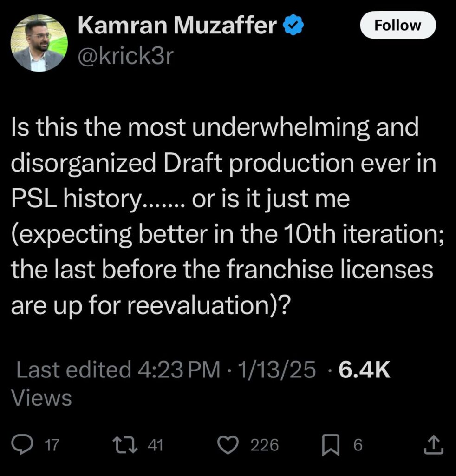Click the retweet count 41
The width and height of the screenshot is (456, 476).
point(155,445)
